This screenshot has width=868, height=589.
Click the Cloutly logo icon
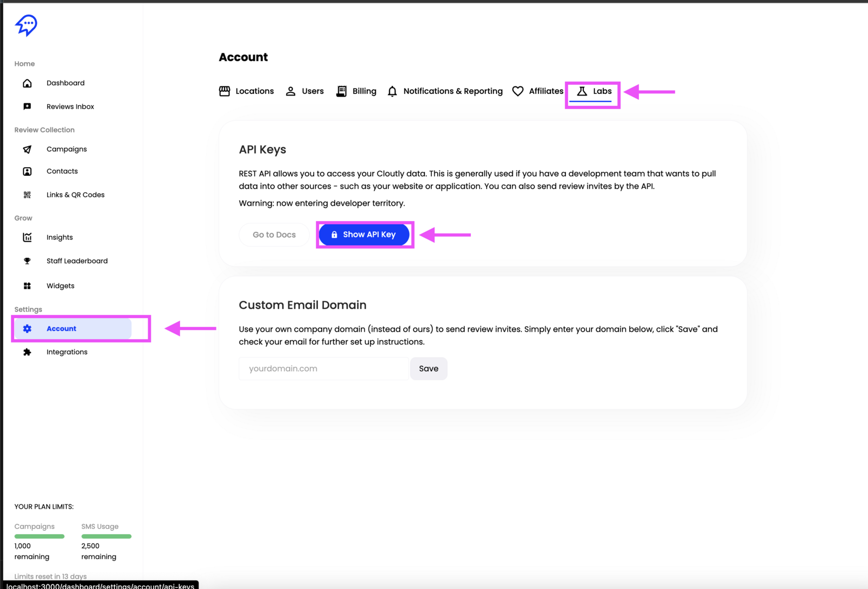(26, 25)
